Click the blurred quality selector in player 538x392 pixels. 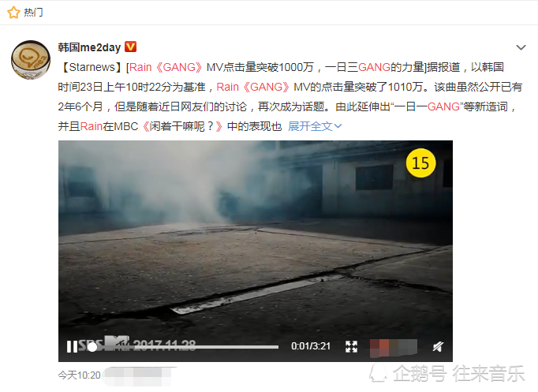(x=393, y=347)
